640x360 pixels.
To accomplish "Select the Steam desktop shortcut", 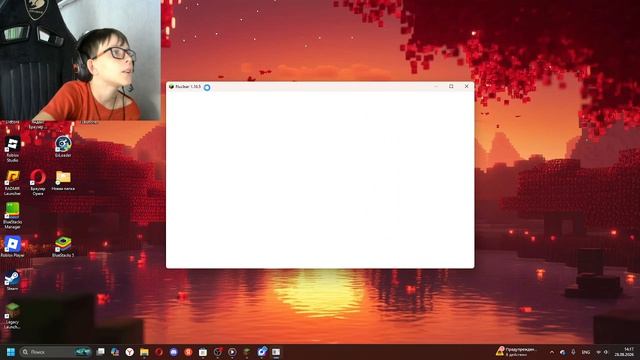I will (12, 280).
